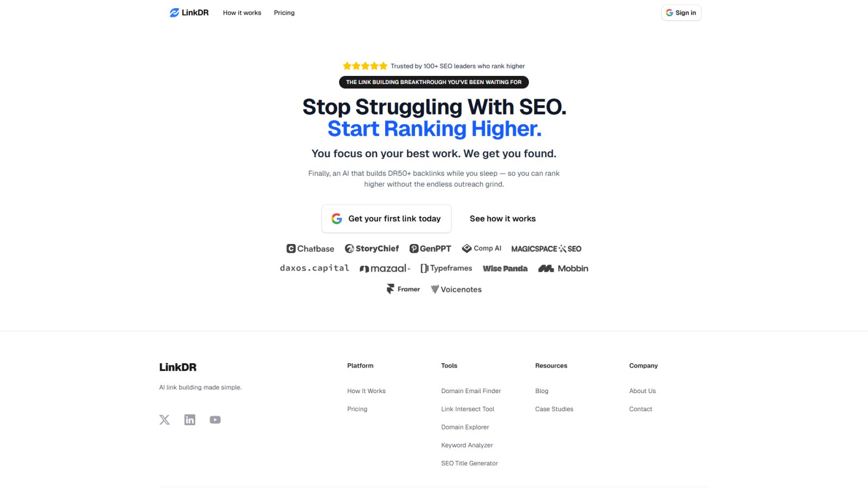Open Pricing from the top navigation
Screen dimensions: 868x488
[284, 12]
